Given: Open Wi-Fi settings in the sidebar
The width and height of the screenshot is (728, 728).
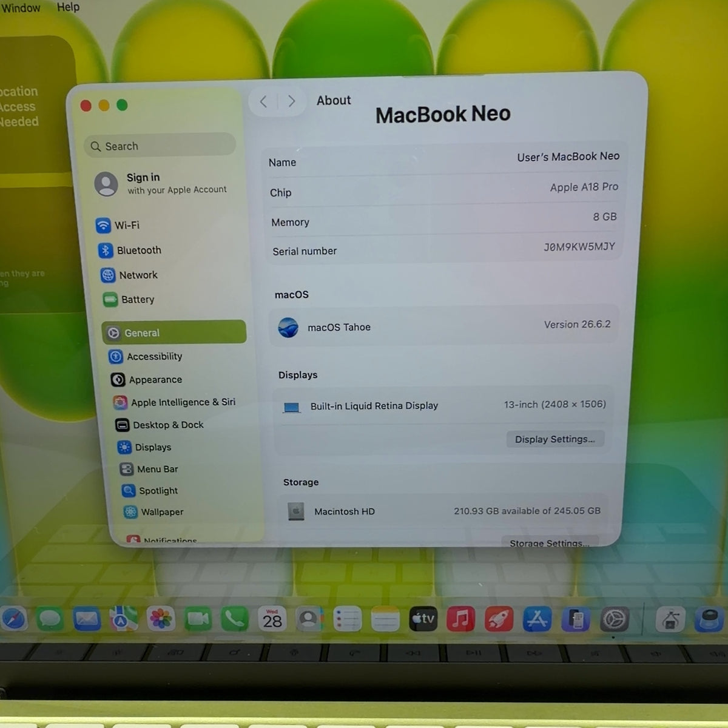Looking at the screenshot, I should tap(118, 225).
